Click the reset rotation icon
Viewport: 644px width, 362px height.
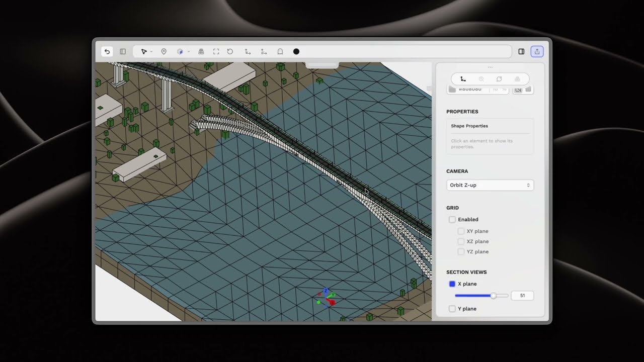(230, 51)
